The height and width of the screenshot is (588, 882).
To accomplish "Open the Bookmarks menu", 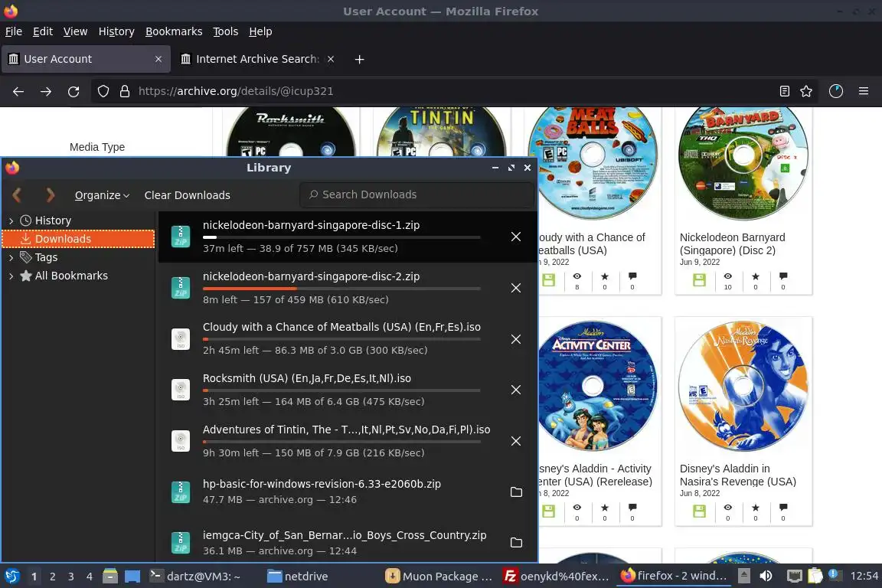I will pos(174,31).
